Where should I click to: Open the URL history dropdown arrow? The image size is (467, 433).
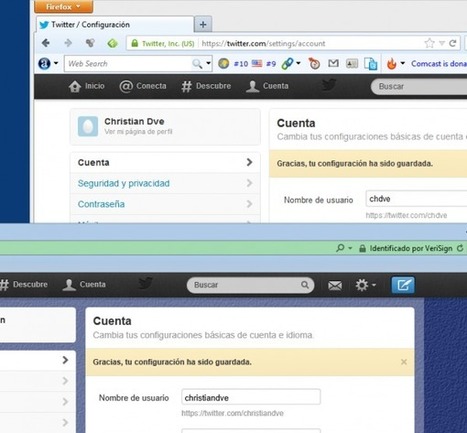coord(442,43)
